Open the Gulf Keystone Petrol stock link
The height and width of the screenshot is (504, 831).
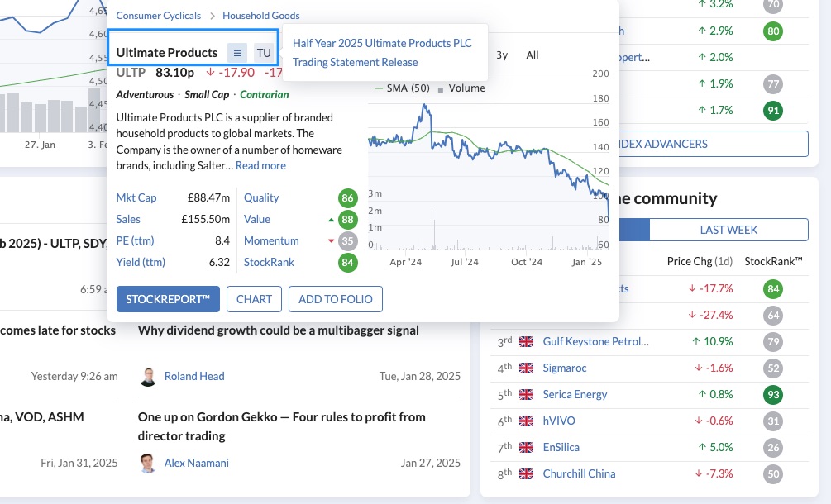595,341
